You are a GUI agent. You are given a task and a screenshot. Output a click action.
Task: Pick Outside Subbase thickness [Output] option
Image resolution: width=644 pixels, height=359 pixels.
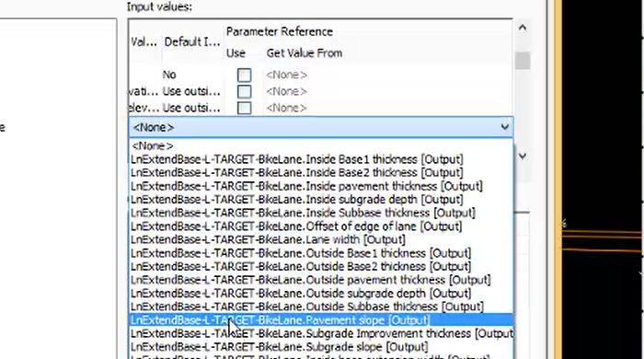point(321,307)
